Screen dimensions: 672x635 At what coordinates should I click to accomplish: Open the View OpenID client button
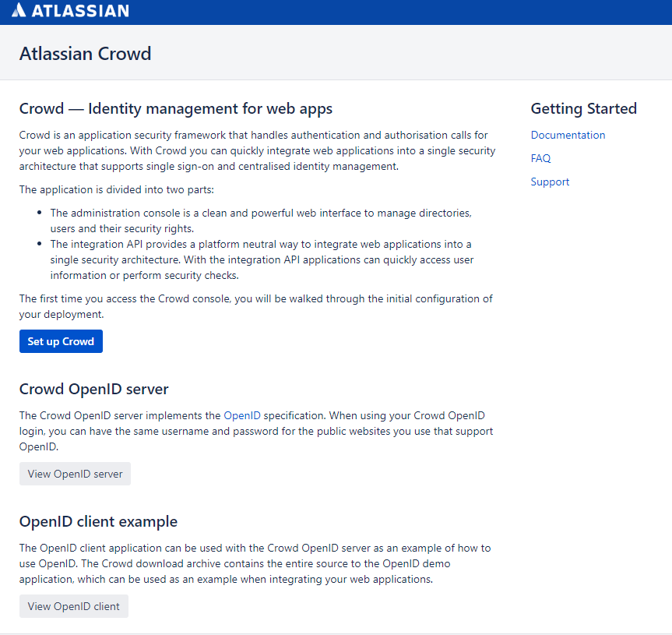74,606
